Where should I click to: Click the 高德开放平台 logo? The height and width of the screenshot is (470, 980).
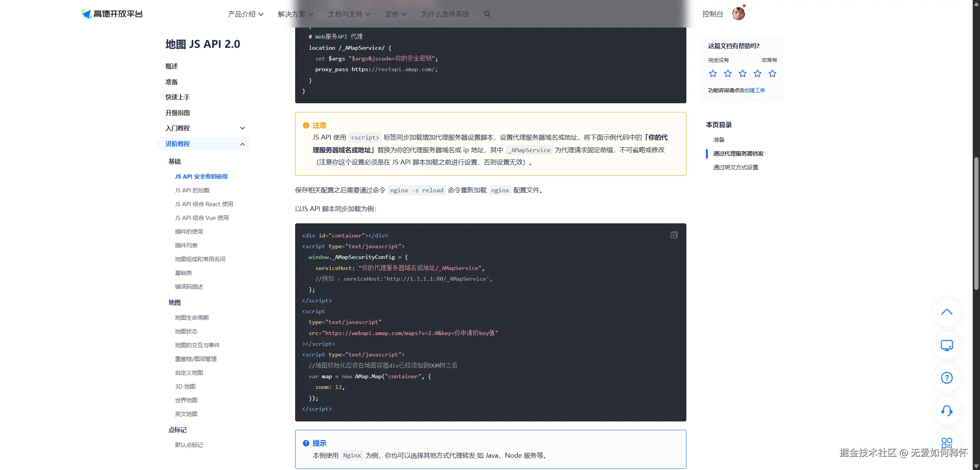click(x=112, y=14)
